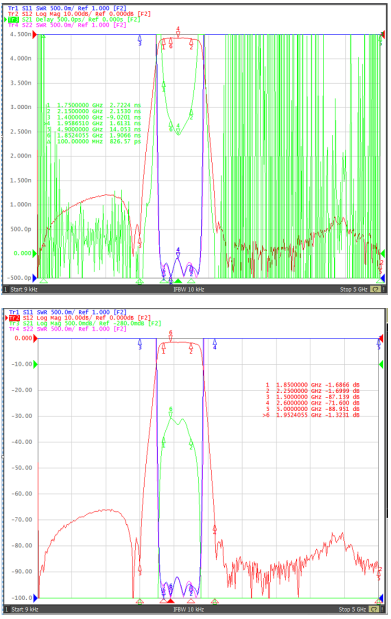The width and height of the screenshot is (391, 619).
Task: Select marker 4 readout 2.6000000 GHz -71.600 dB
Action: (x=312, y=403)
